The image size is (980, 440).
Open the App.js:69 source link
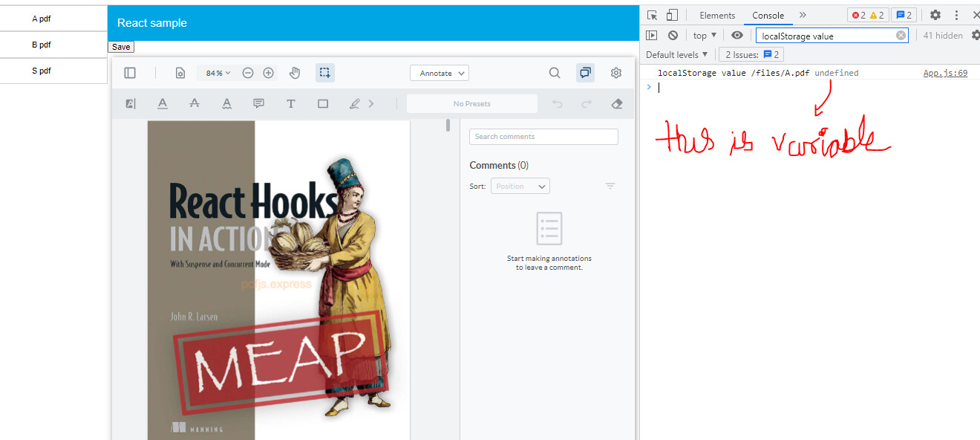click(945, 73)
